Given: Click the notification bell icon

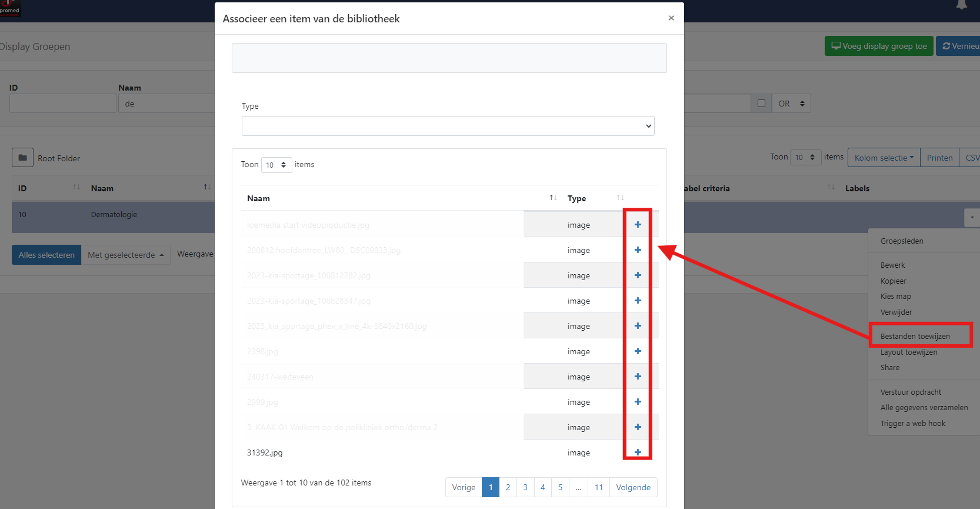Looking at the screenshot, I should 961,5.
